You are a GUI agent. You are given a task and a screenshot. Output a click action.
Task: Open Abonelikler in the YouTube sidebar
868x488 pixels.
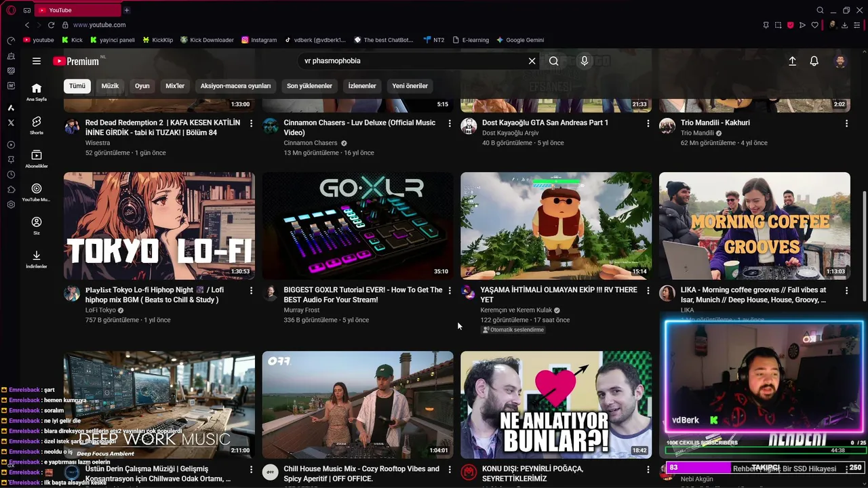point(37,159)
